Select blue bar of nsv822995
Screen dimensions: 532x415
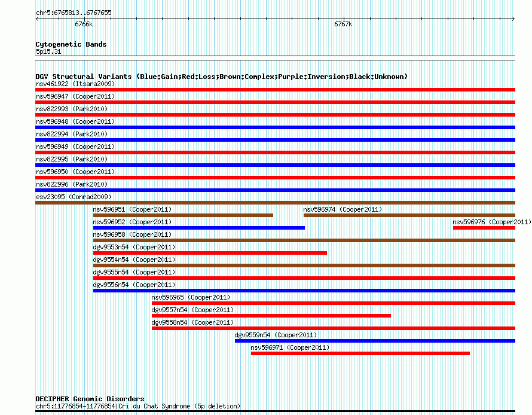pyautogui.click(x=275, y=165)
